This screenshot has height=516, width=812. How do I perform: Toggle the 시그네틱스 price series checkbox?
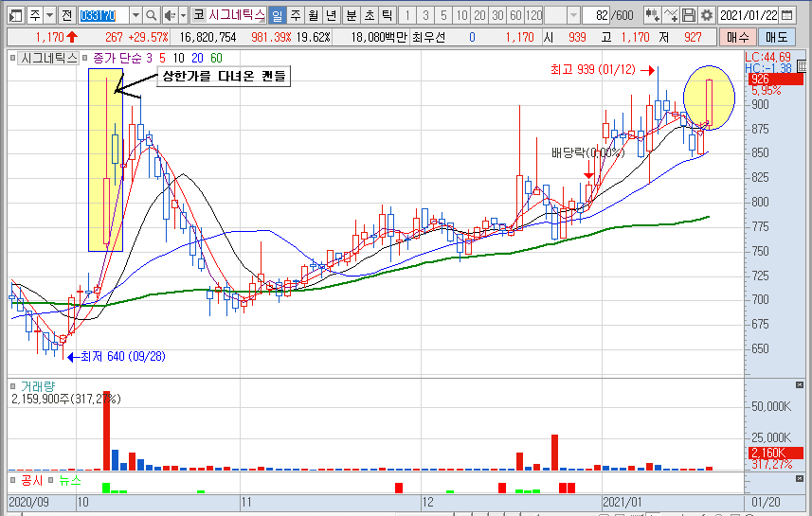(x=13, y=58)
